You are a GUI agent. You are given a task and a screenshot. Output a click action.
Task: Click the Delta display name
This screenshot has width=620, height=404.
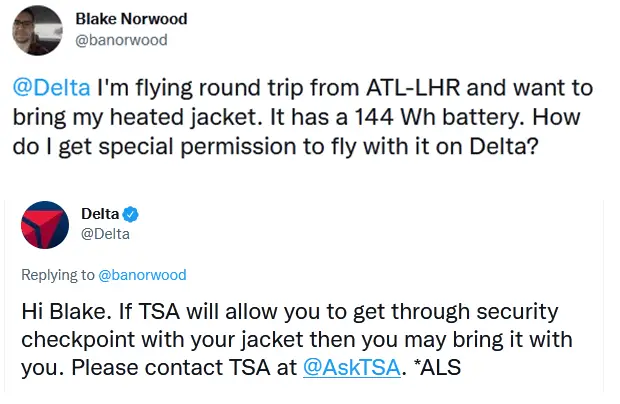pos(100,214)
